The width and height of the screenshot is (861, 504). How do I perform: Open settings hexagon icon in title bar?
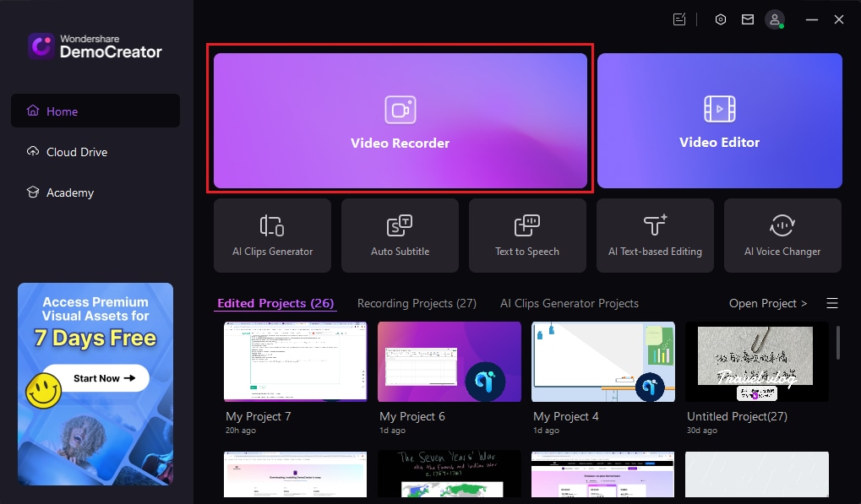tap(721, 19)
